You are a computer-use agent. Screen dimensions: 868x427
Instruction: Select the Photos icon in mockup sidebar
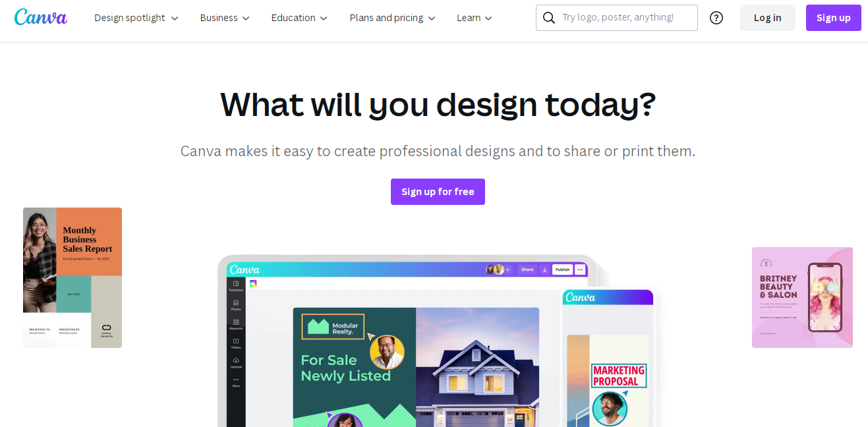(236, 304)
